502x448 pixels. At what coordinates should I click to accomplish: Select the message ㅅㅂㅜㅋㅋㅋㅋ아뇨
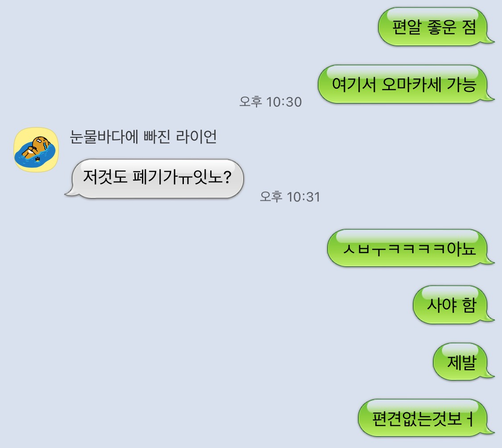pyautogui.click(x=409, y=248)
